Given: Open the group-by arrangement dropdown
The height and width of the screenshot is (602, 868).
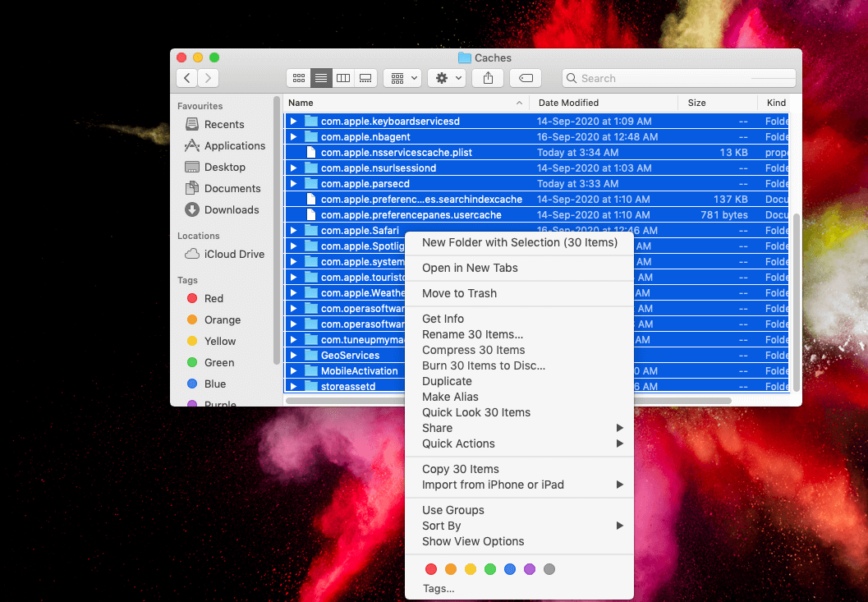Looking at the screenshot, I should pos(402,78).
